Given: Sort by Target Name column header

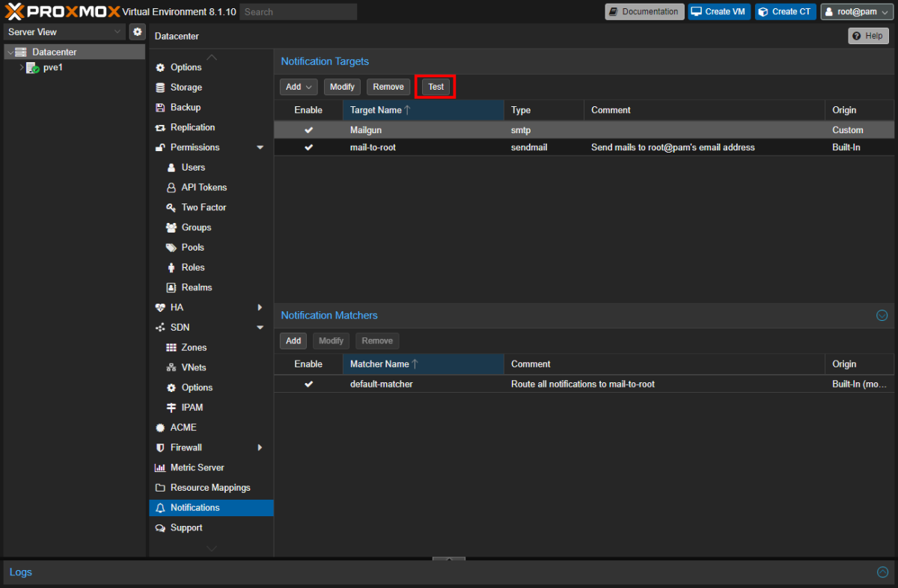Looking at the screenshot, I should (x=424, y=110).
